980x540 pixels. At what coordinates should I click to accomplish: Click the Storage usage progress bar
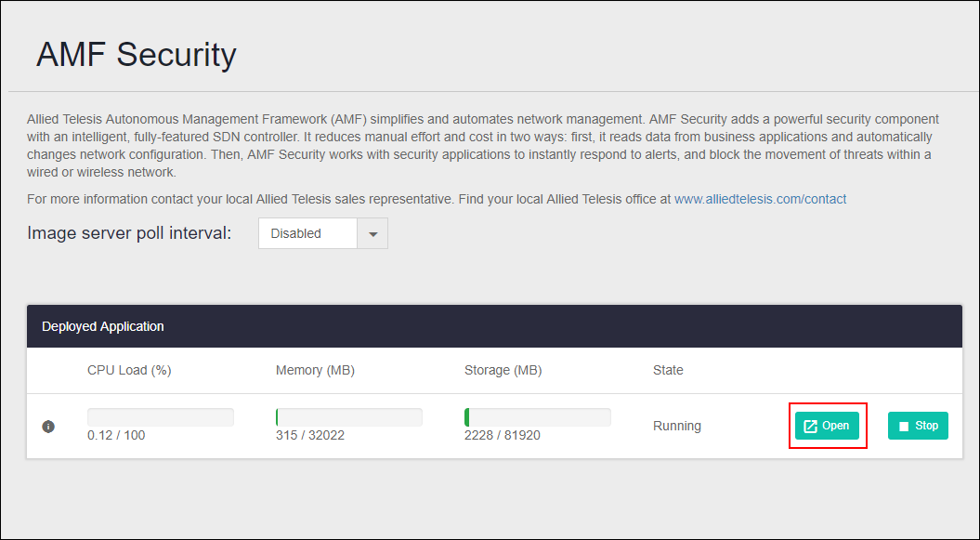(x=538, y=417)
